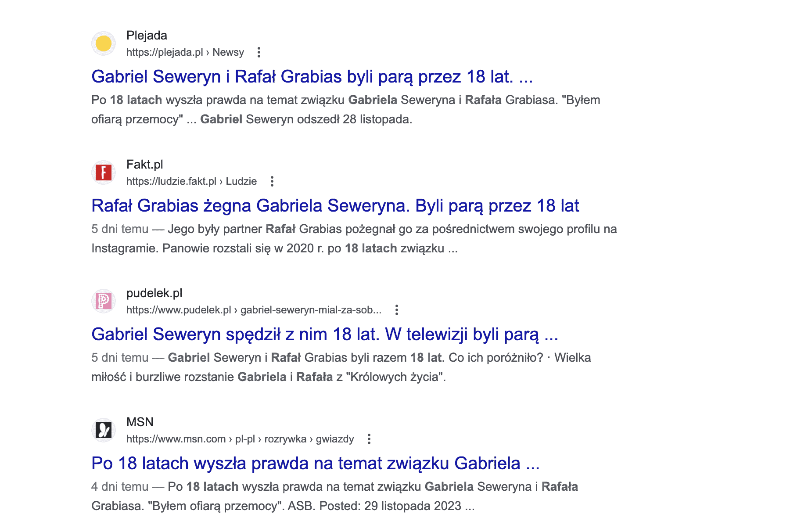Click the MSN butterfly favicon
This screenshot has width=790, height=532.
pos(104,430)
